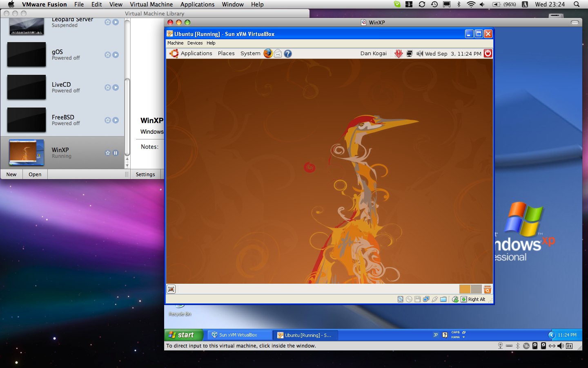Screen dimensions: 588x368
Task: Open the VirtualBox Devices menu
Action: pyautogui.click(x=195, y=43)
